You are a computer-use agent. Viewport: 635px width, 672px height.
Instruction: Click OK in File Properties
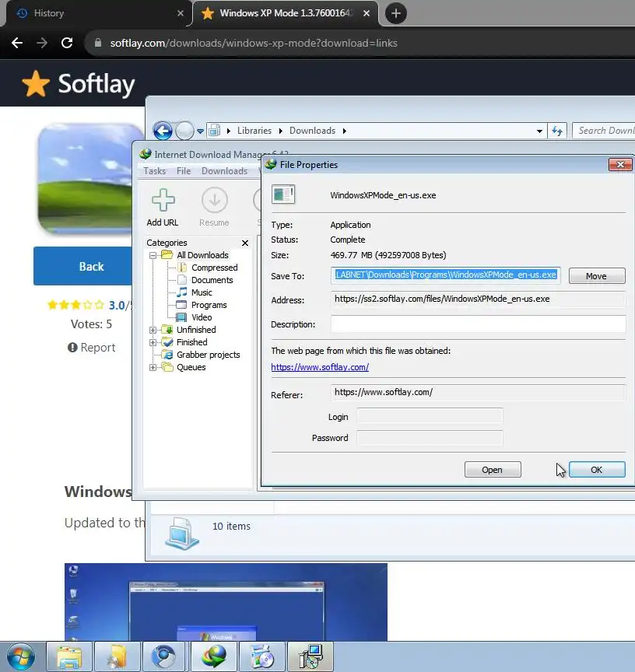[x=597, y=470]
